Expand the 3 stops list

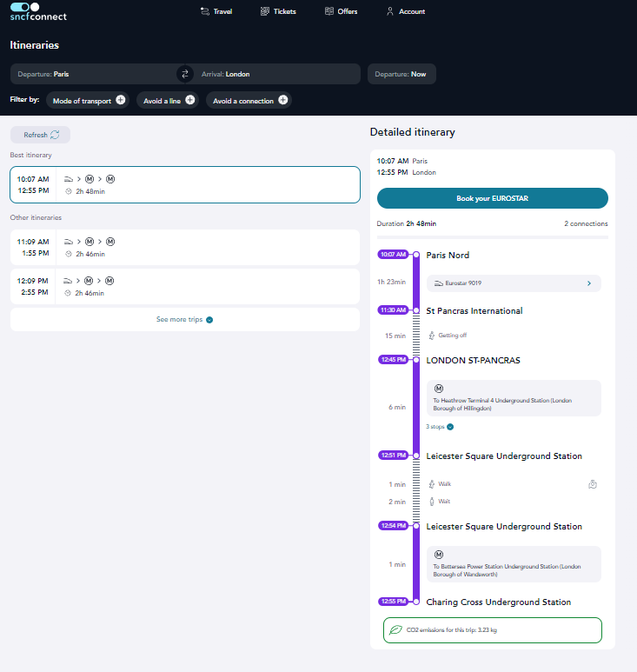coord(440,427)
